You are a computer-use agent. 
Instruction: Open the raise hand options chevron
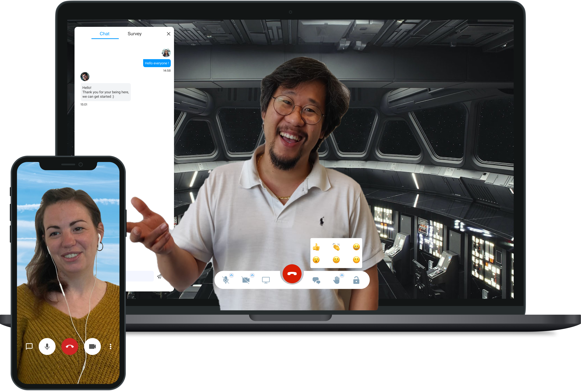pyautogui.click(x=342, y=275)
